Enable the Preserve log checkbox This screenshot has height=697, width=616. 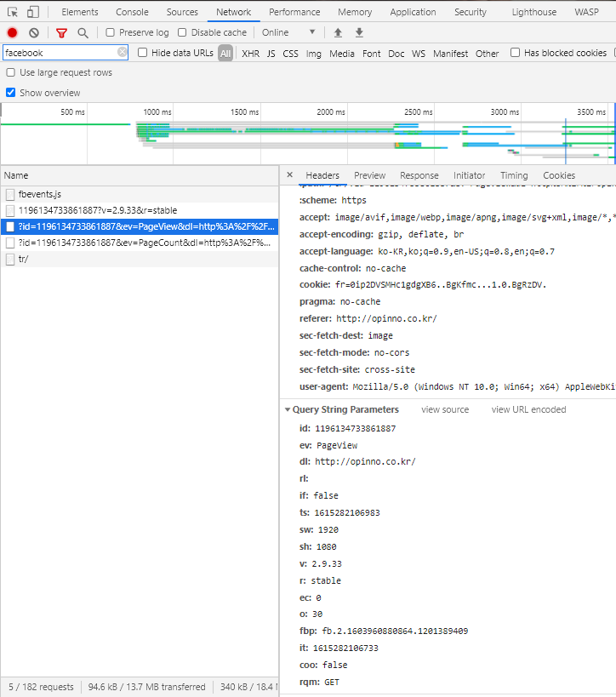(x=111, y=32)
